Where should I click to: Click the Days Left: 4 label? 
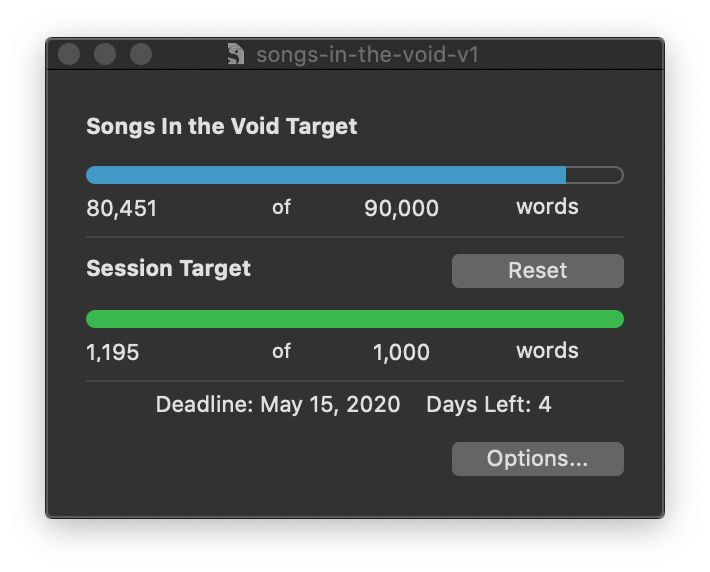point(488,405)
